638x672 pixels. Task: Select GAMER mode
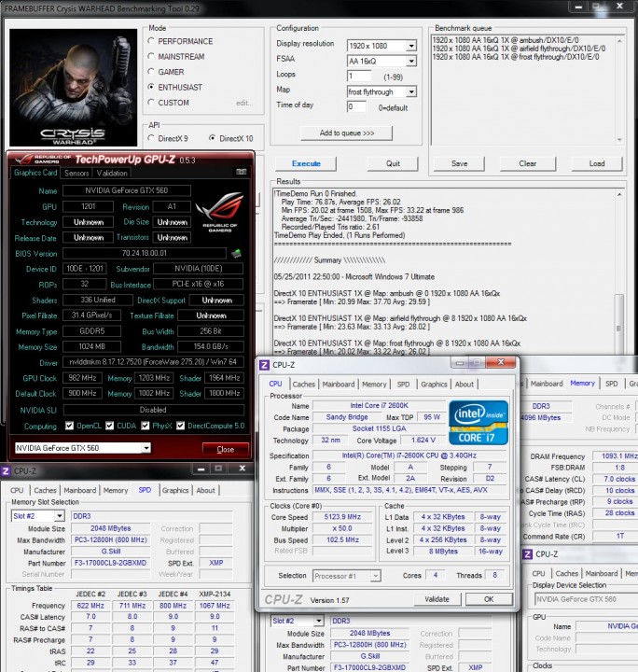pyautogui.click(x=151, y=72)
